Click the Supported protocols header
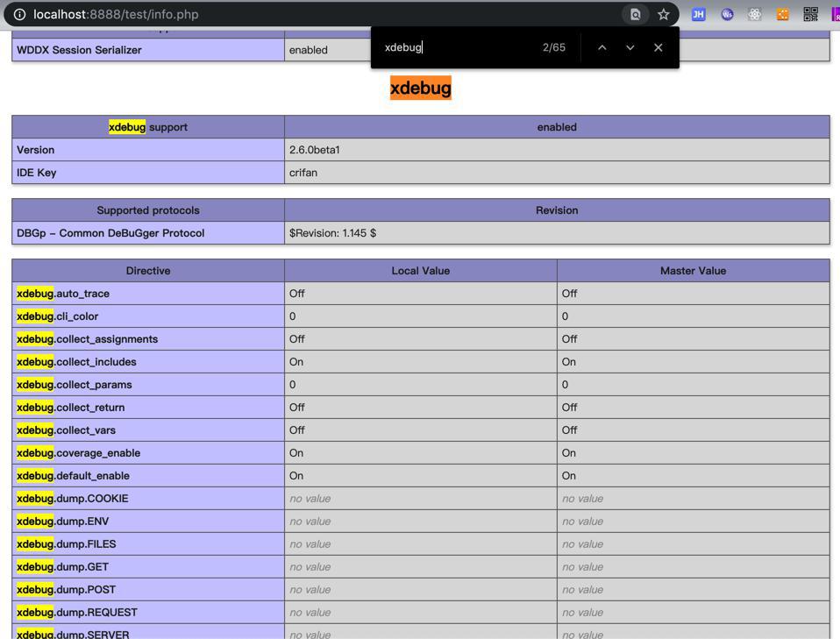Screen dimensions: 840x639 pos(148,210)
